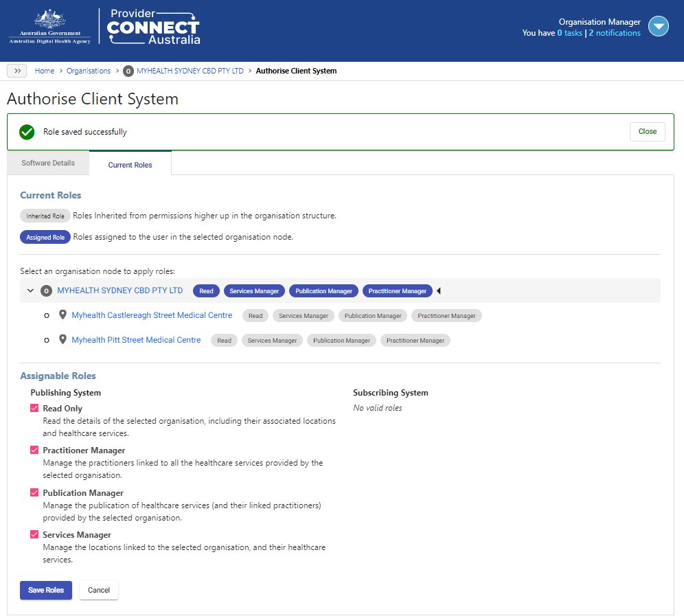Select Myhealth Castlereagh Street Medical Centre node
Viewport: 684px width, 616px height.
pos(152,315)
